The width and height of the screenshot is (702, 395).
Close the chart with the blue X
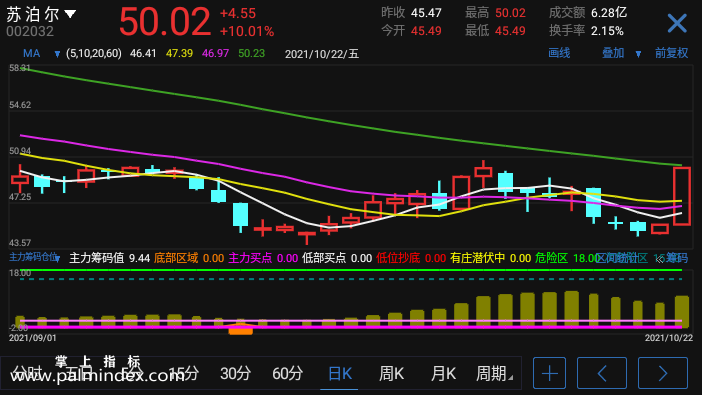677,23
